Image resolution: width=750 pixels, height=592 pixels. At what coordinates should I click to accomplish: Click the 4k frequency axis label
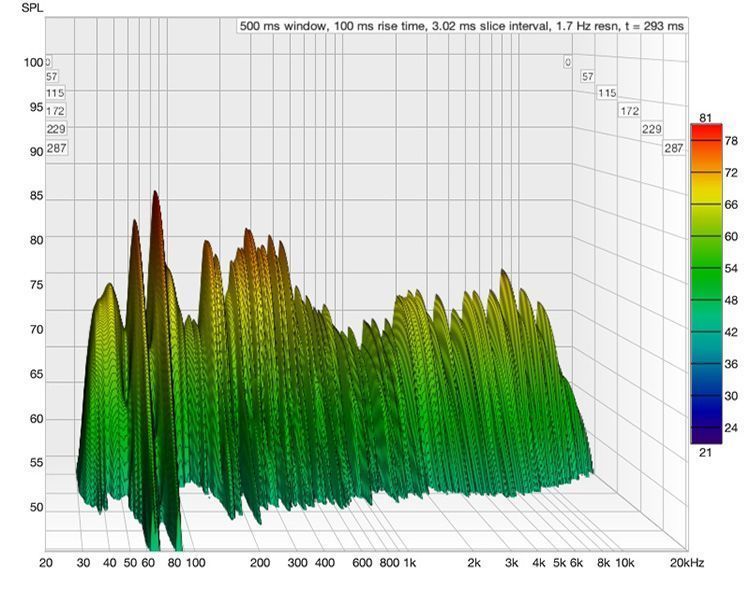pos(539,563)
